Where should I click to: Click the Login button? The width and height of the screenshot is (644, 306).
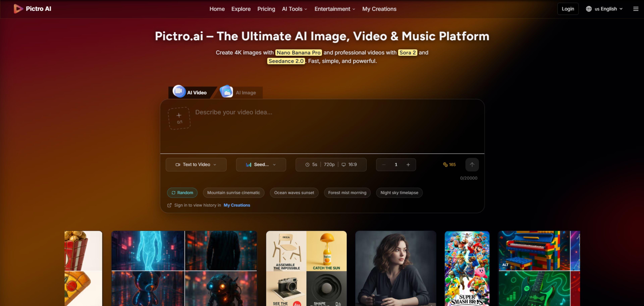[568, 9]
